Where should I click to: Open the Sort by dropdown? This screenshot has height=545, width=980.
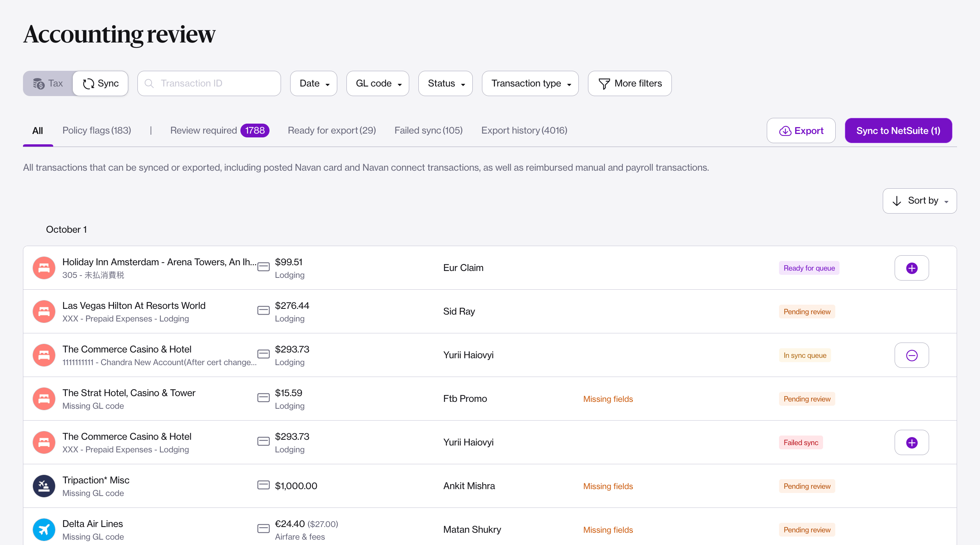pyautogui.click(x=919, y=201)
